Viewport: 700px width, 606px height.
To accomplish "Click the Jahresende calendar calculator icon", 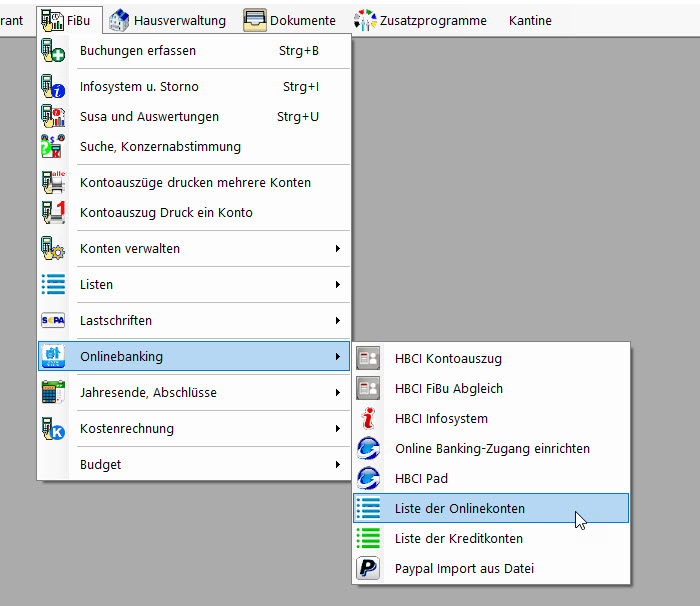I will coord(53,392).
